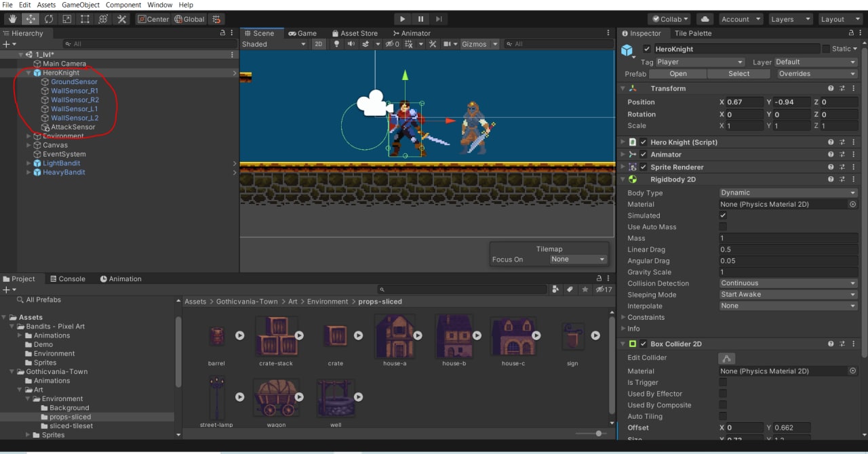Lock the Hierarchy panel
This screenshot has height=454, width=868.
tap(222, 33)
